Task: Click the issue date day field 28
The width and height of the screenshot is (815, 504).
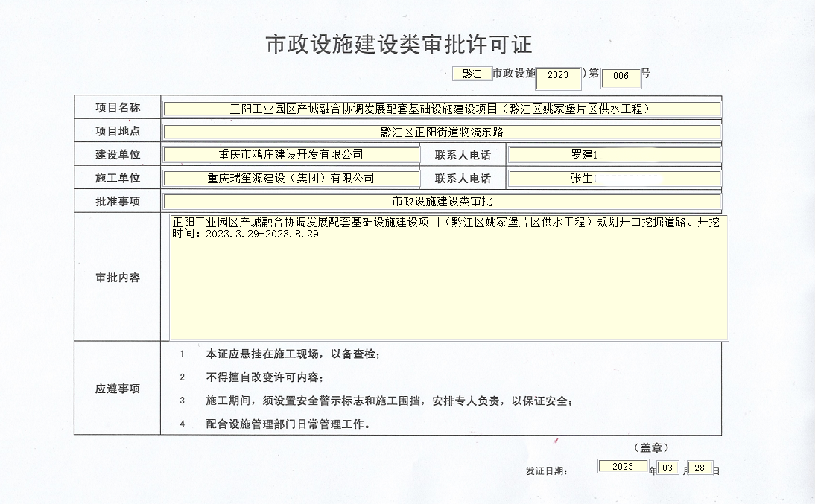Action: tap(700, 468)
